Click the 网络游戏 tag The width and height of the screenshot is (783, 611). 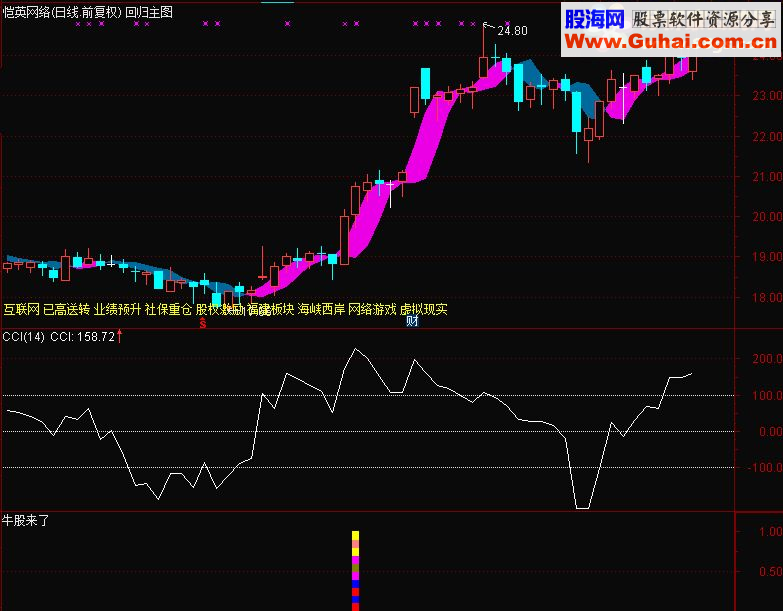point(372,309)
